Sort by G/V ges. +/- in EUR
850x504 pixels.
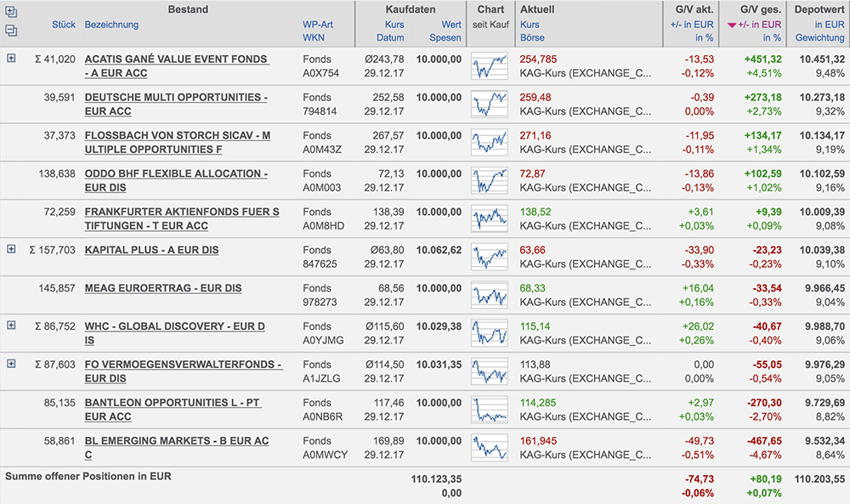[759, 25]
